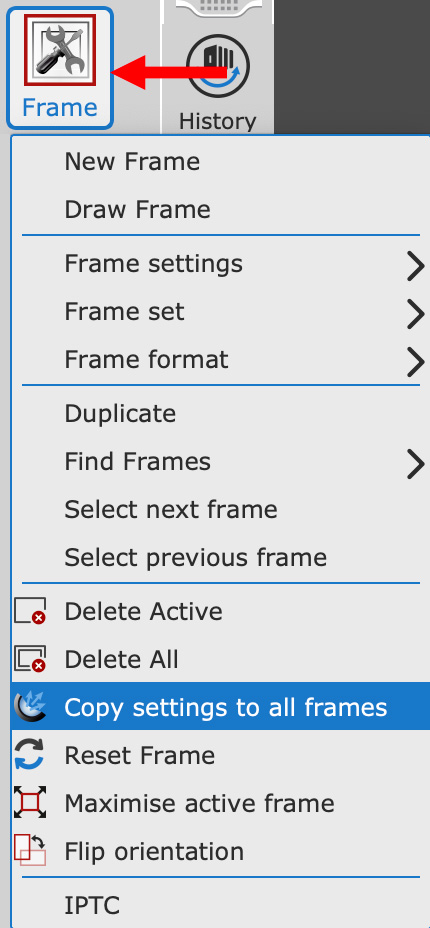Click the Reset Frame blue arrows icon

pyautogui.click(x=30, y=755)
